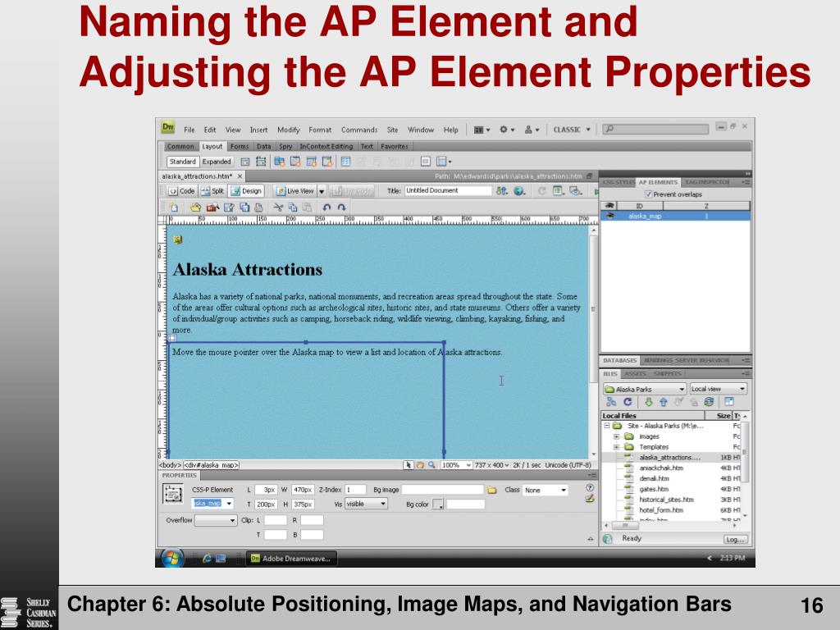The width and height of the screenshot is (840, 630).
Task: Toggle Live View button
Action: [295, 190]
